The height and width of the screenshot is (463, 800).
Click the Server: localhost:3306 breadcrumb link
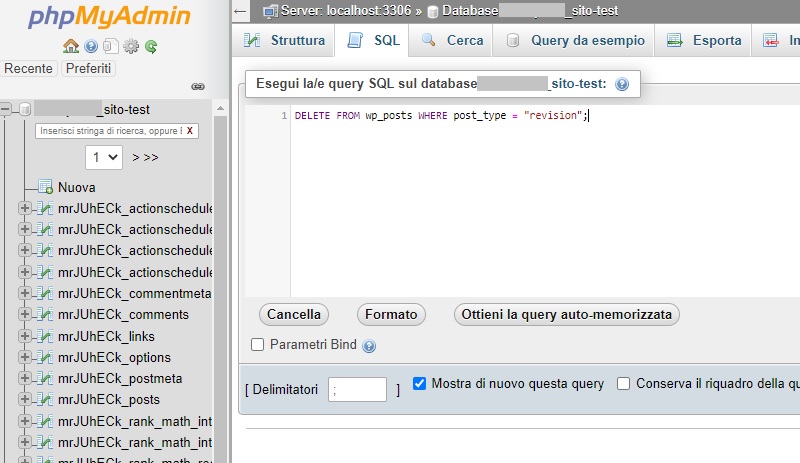pos(345,11)
